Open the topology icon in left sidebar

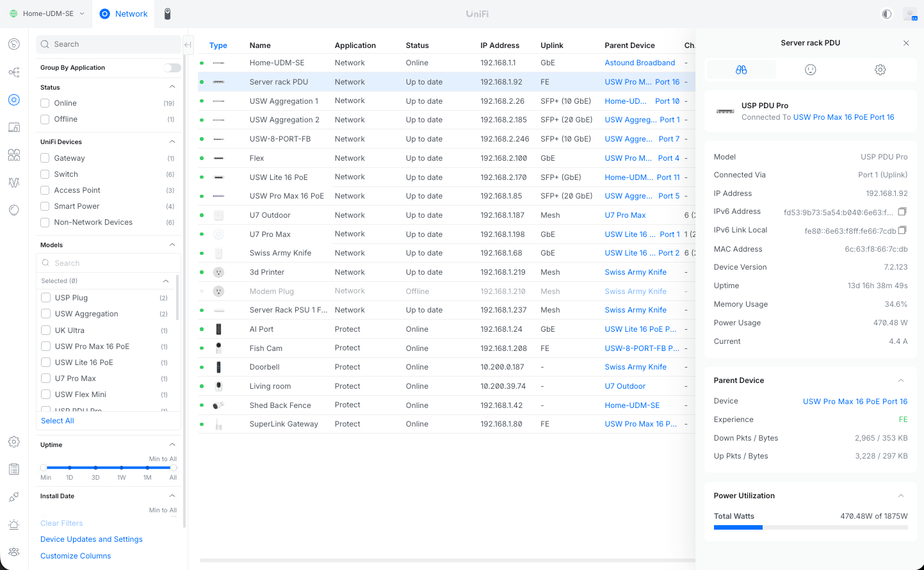pyautogui.click(x=13, y=72)
